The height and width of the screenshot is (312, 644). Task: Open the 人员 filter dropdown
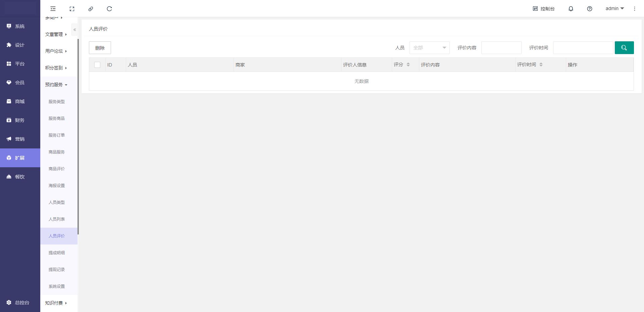point(429,48)
